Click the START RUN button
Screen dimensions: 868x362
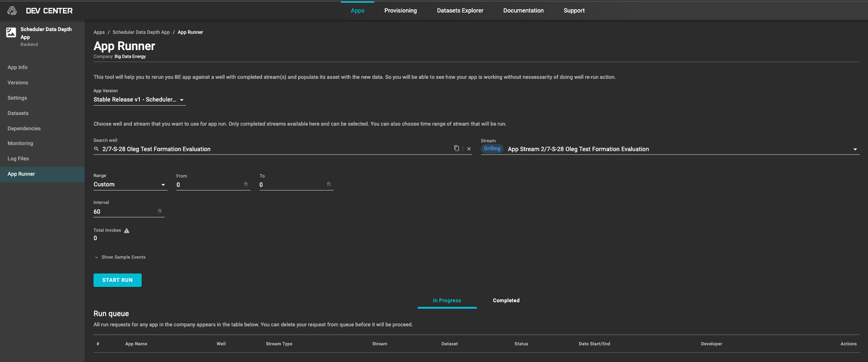(x=118, y=280)
